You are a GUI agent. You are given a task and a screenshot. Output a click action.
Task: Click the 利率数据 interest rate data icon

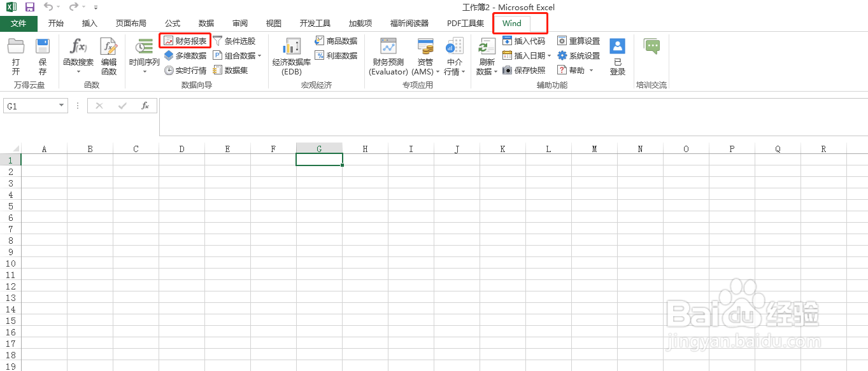(x=336, y=55)
